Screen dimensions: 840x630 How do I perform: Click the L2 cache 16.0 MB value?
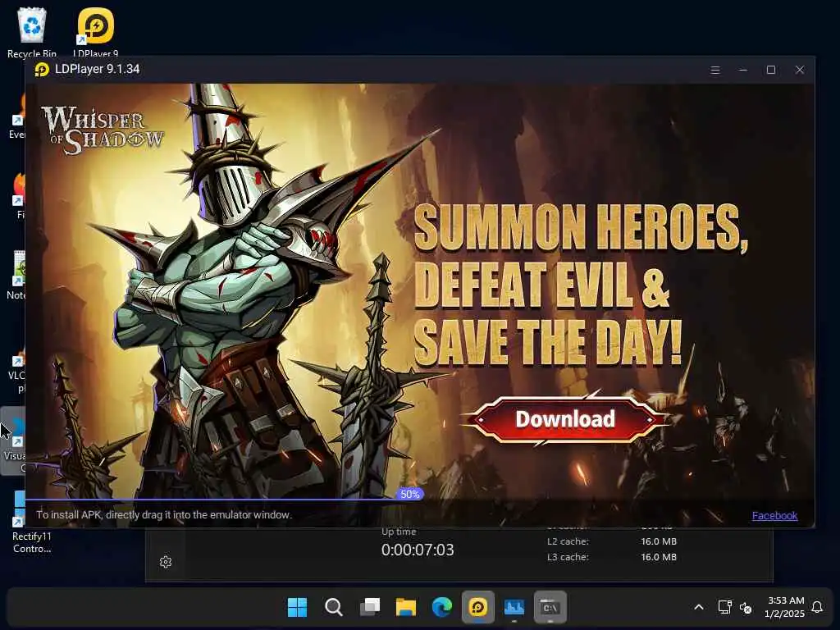point(659,541)
